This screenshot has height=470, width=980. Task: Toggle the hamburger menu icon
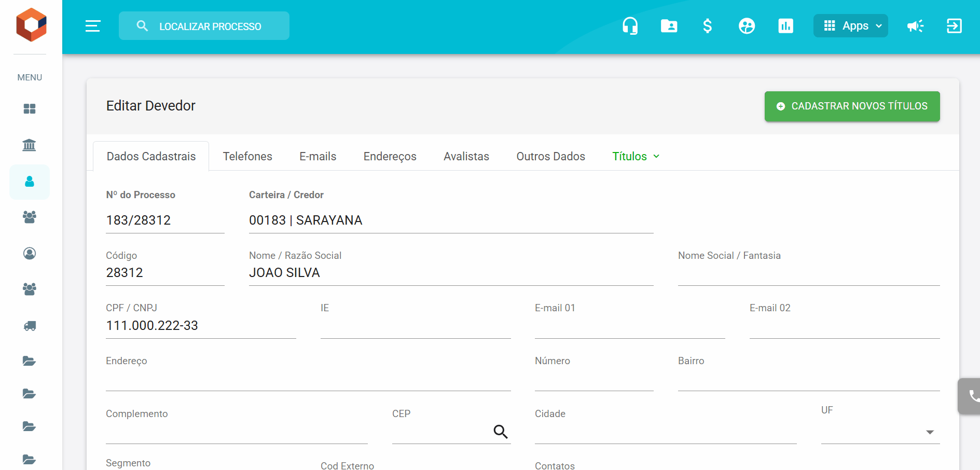(x=93, y=26)
